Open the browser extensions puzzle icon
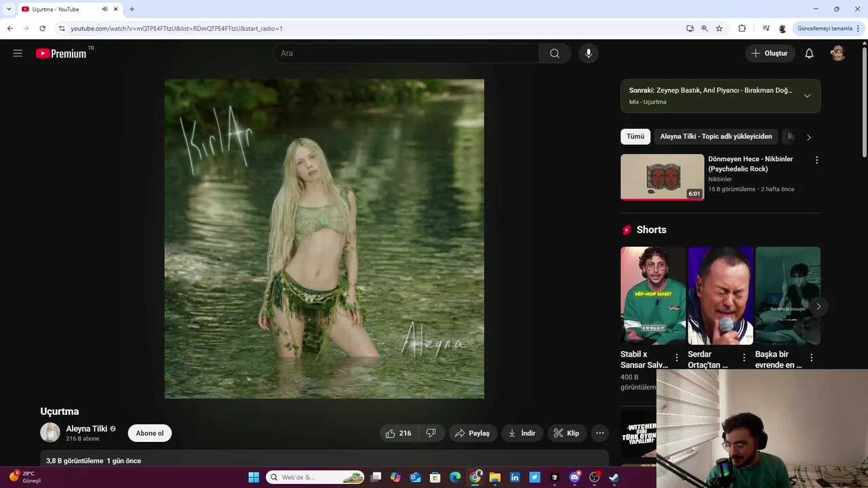 click(x=742, y=28)
